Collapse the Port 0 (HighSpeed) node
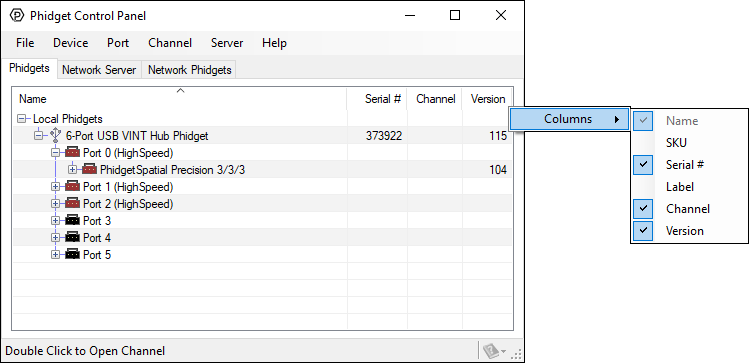 tap(55, 153)
